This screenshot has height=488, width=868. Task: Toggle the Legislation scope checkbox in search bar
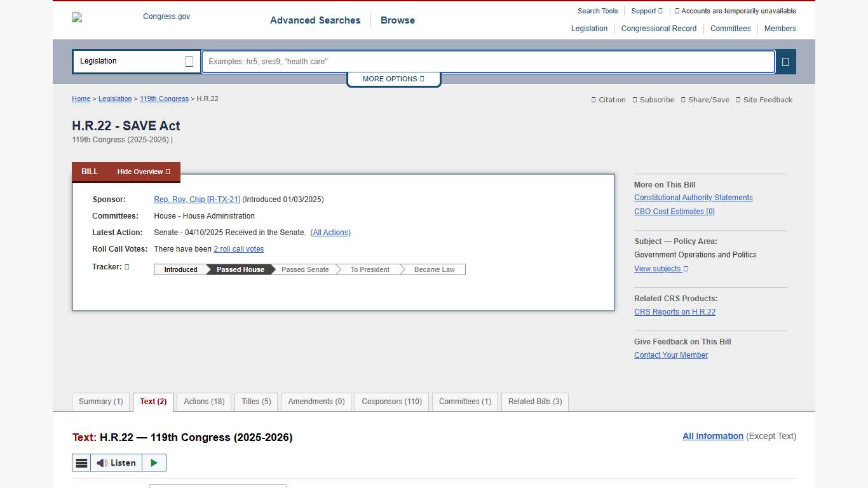pos(189,61)
